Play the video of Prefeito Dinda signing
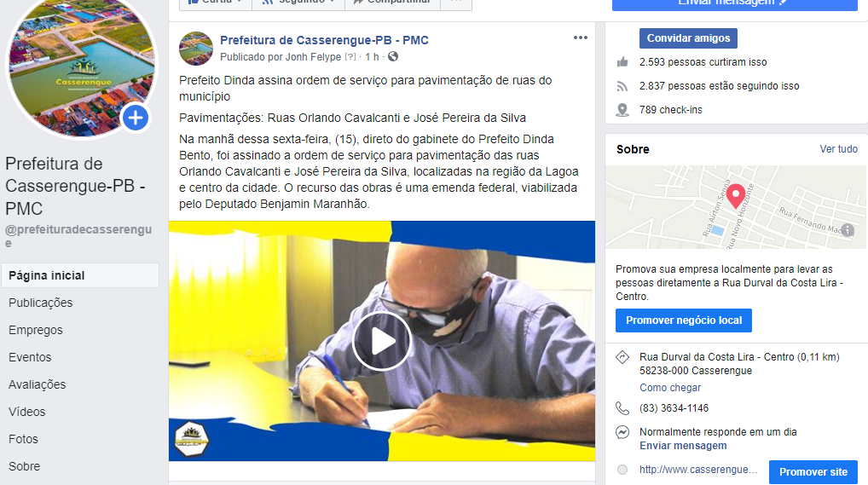The height and width of the screenshot is (485, 868). point(382,341)
